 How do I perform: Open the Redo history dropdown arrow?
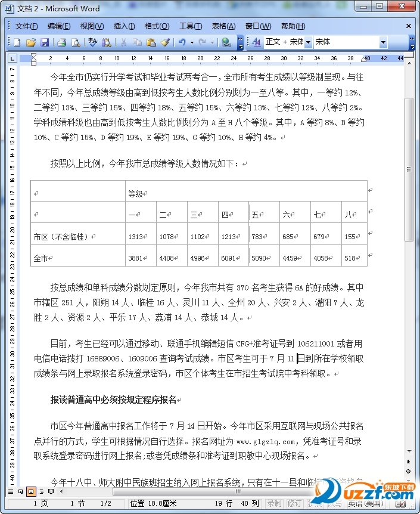pos(212,42)
